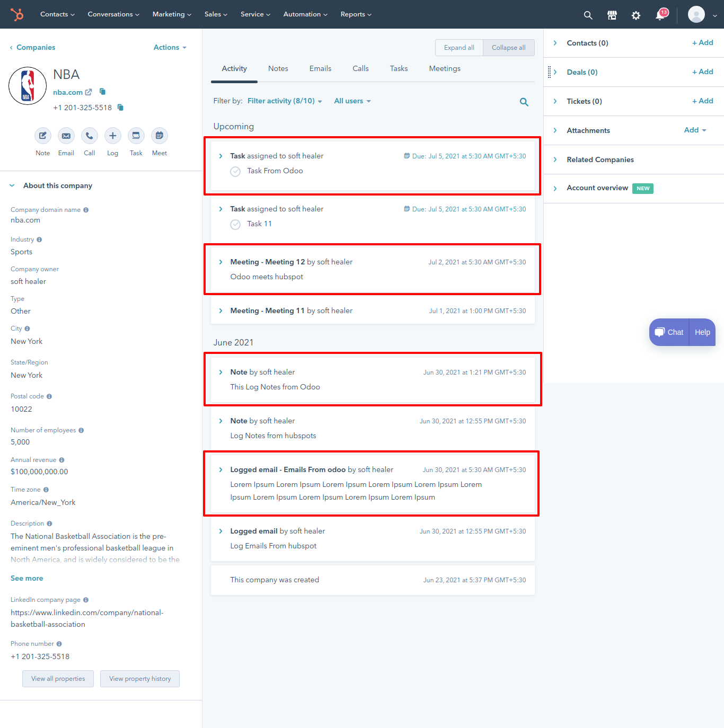Screen dimensions: 724x728
Task: Collapse the About this company section
Action: [12, 186]
